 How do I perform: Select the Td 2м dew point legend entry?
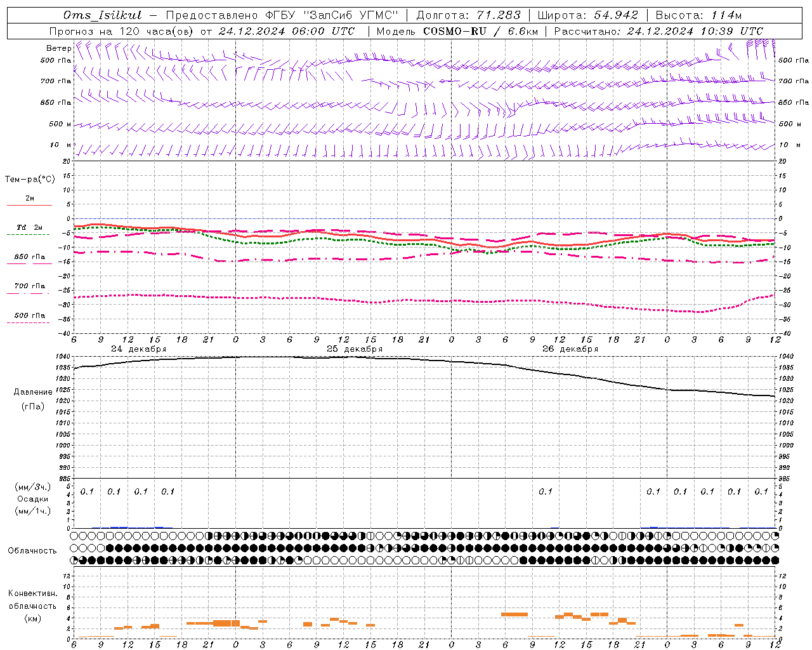29,229
